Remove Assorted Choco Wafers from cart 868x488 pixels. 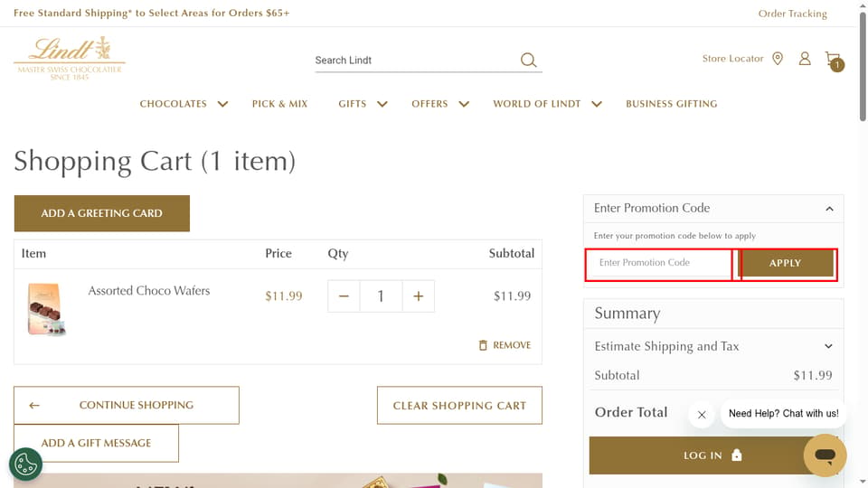pyautogui.click(x=505, y=345)
